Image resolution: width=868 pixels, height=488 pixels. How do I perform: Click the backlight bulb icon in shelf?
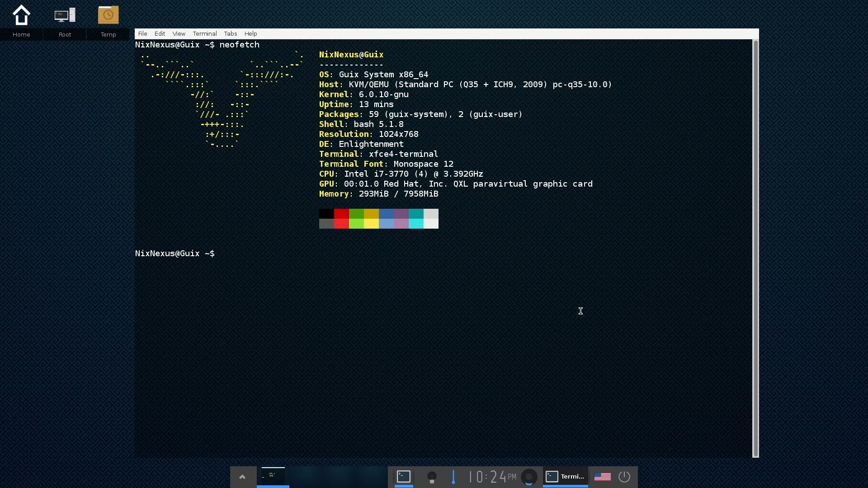point(432,477)
